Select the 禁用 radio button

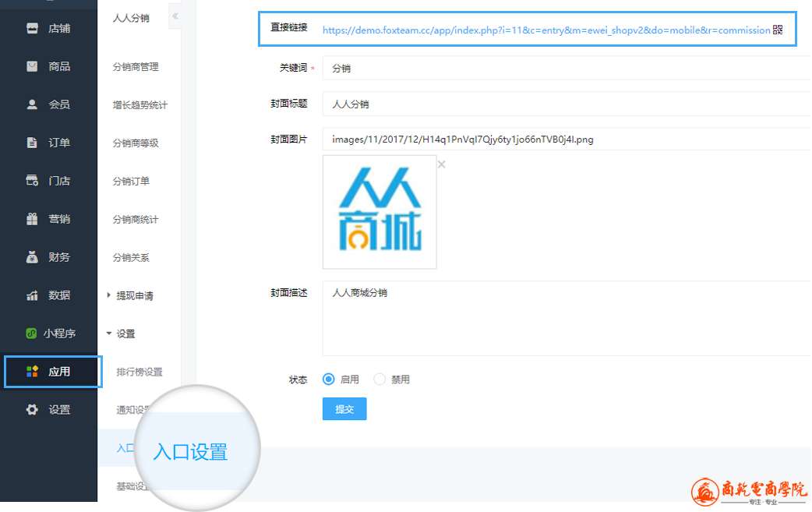click(380, 380)
